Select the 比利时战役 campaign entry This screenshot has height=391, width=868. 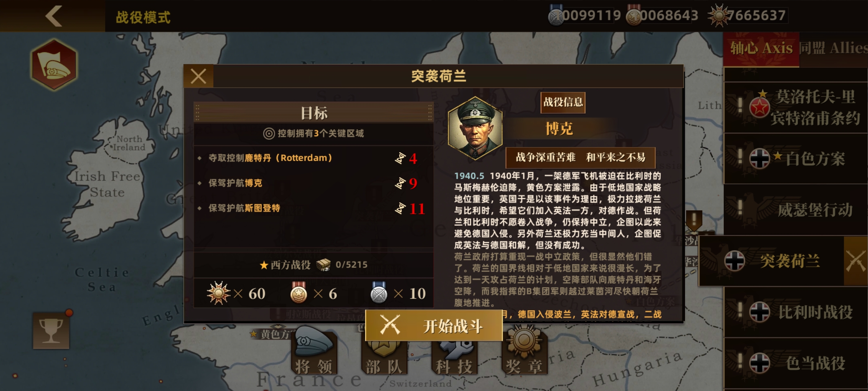(x=796, y=312)
